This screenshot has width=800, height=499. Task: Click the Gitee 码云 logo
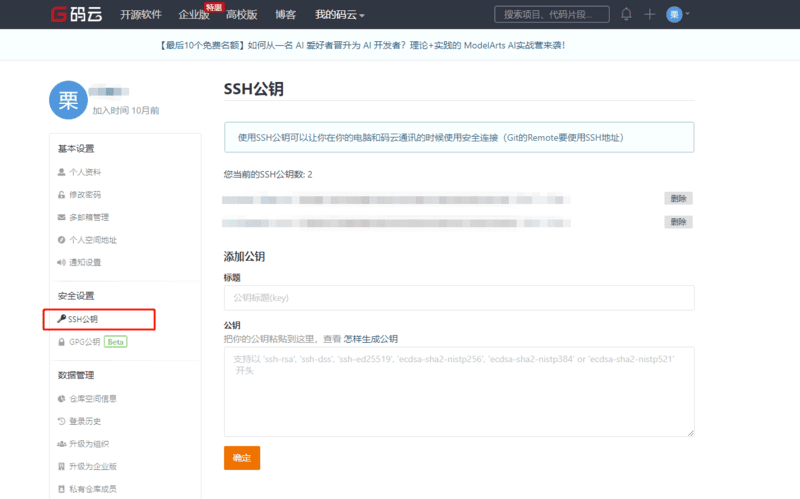(78, 15)
